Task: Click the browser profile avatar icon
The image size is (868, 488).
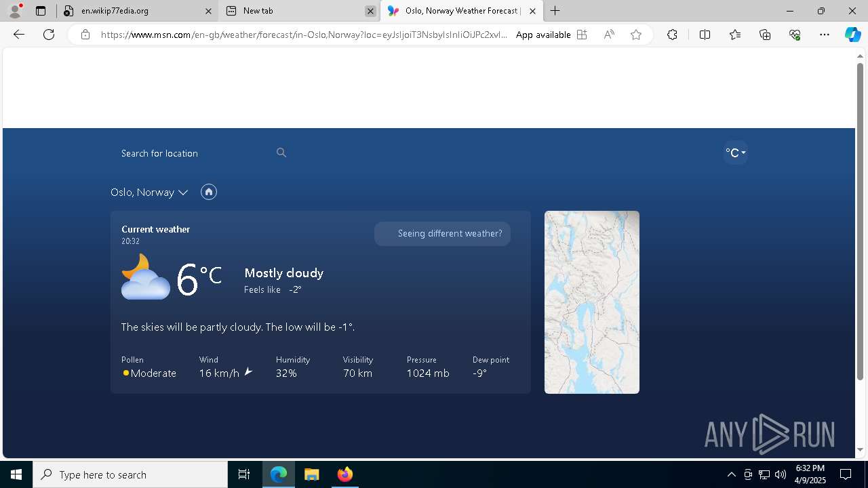Action: tap(15, 11)
